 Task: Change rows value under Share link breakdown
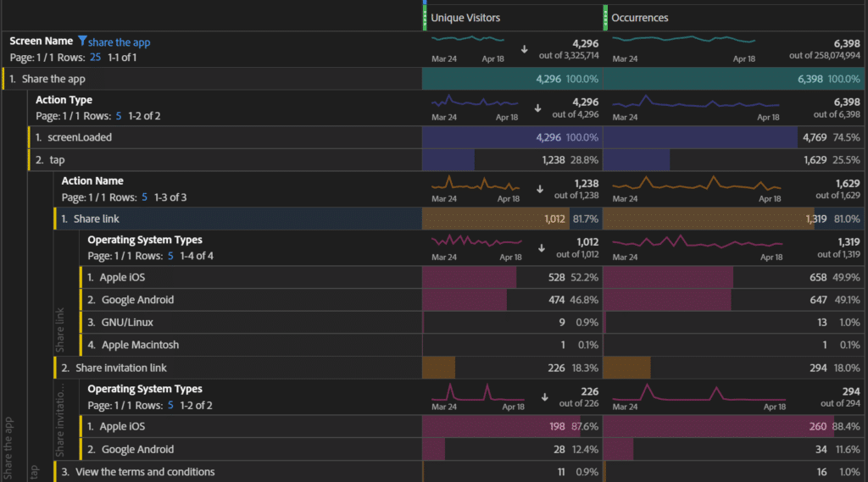170,256
